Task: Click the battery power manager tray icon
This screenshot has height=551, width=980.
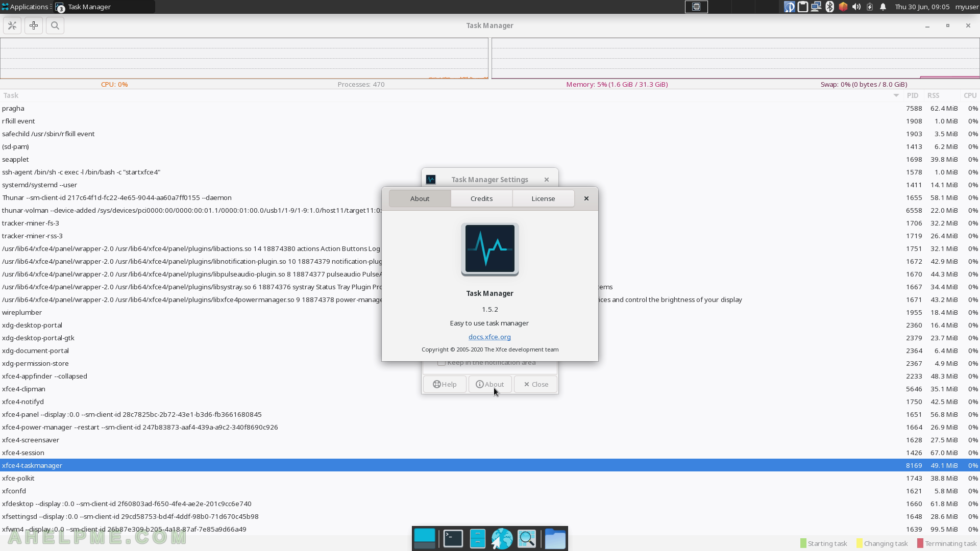Action: (x=870, y=7)
